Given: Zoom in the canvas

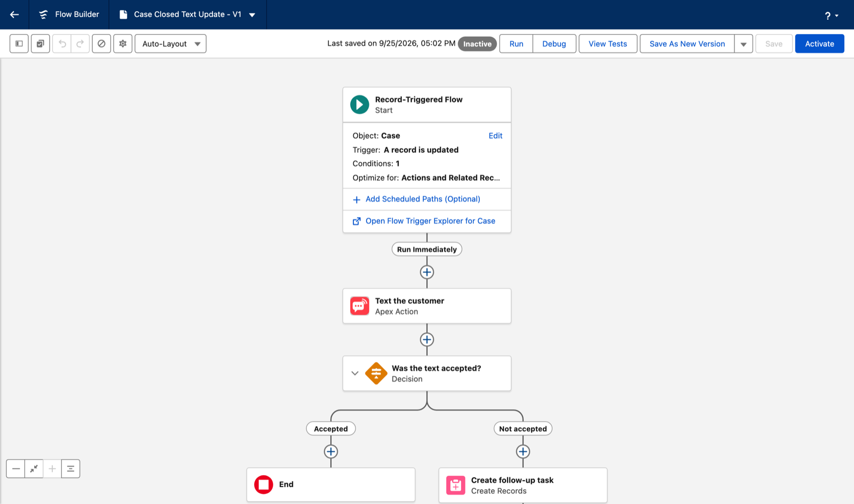Looking at the screenshot, I should tap(52, 469).
